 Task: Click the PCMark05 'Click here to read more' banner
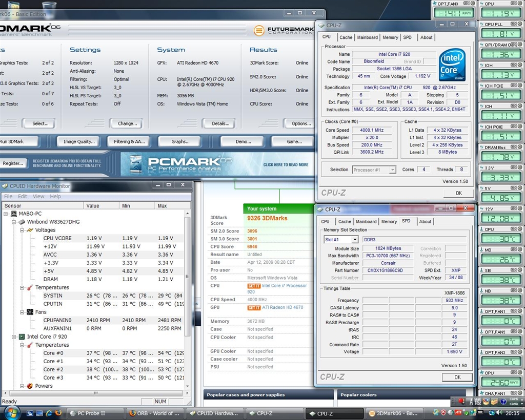[286, 165]
